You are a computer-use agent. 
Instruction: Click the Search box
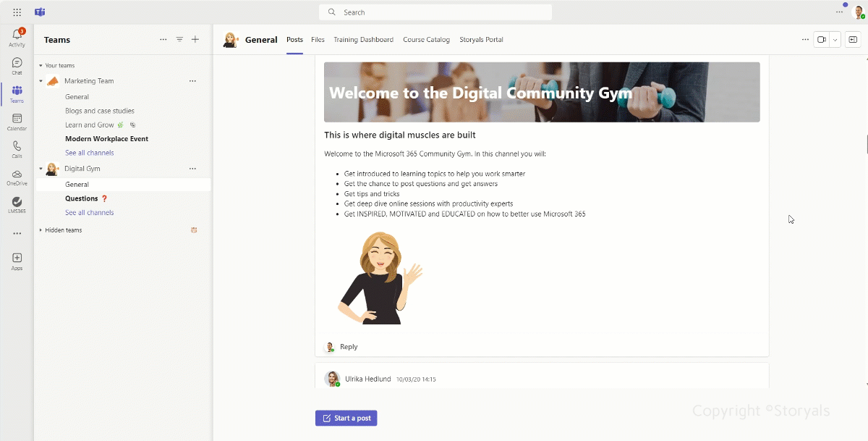tap(435, 12)
